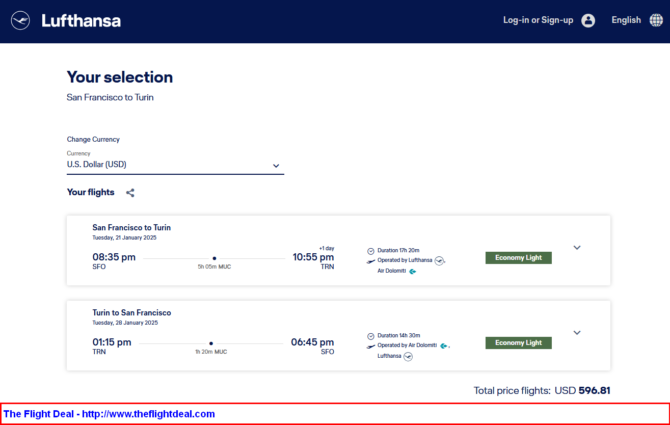This screenshot has height=425, width=670.
Task: Click the plane icon beside Operated by Air Dolomiti
Action: (x=370, y=346)
